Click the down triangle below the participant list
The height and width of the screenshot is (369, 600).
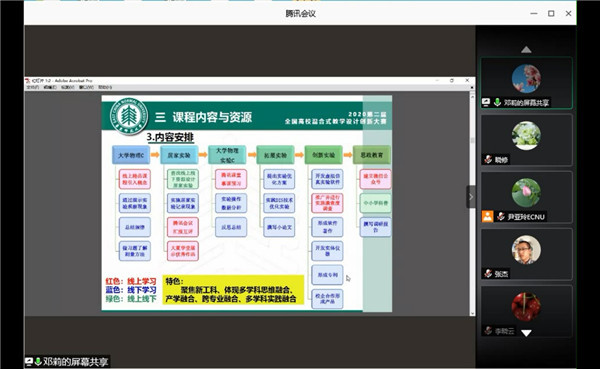tap(526, 333)
